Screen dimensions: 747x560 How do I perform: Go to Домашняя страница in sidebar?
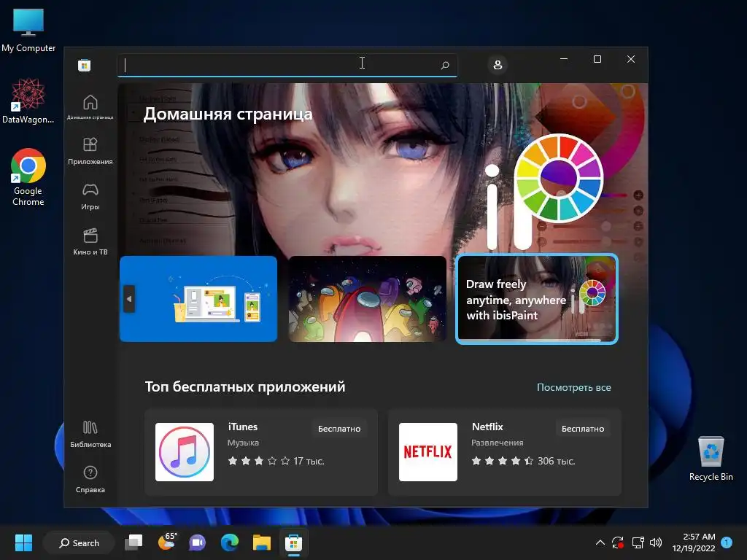pos(90,106)
